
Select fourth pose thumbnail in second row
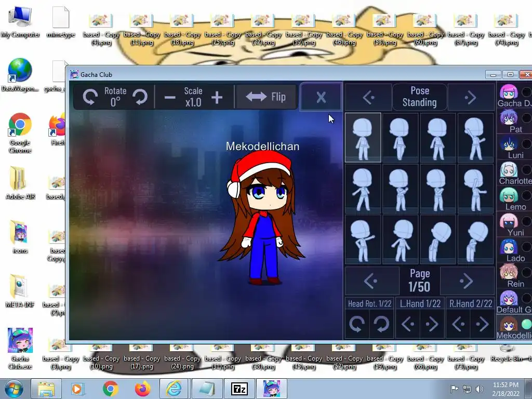tap(476, 189)
